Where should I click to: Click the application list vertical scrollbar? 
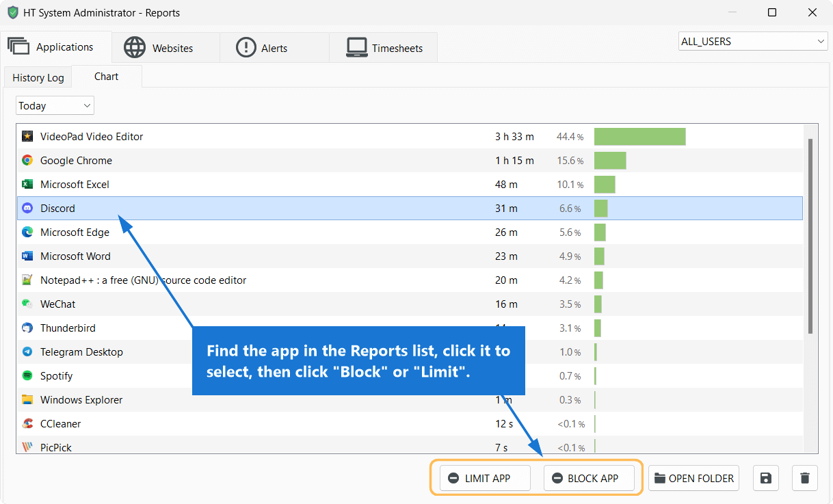pyautogui.click(x=810, y=236)
